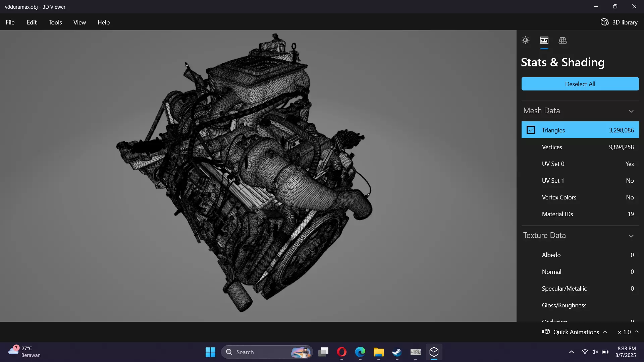
Task: Collapse the Texture Data section
Action: (631, 236)
